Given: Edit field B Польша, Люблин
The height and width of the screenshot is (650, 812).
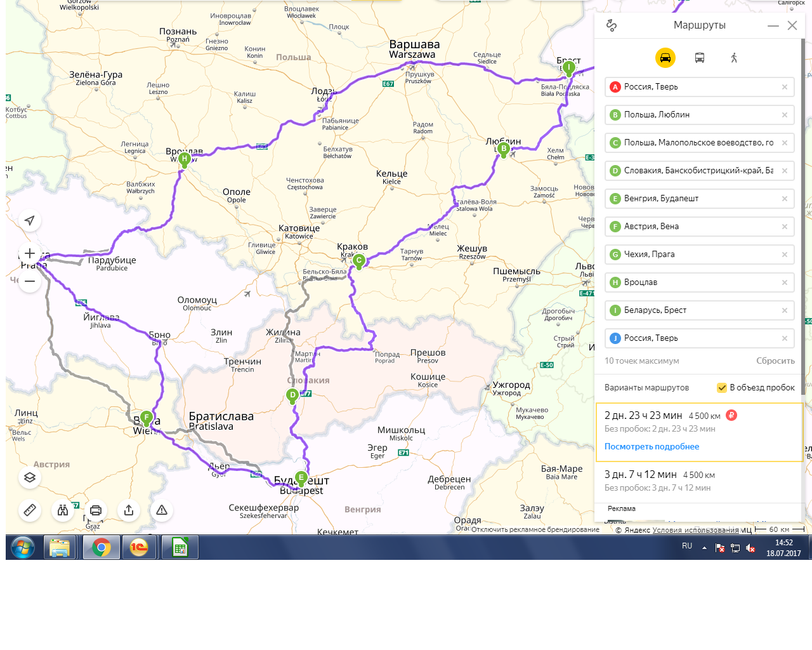Looking at the screenshot, I should tap(699, 115).
